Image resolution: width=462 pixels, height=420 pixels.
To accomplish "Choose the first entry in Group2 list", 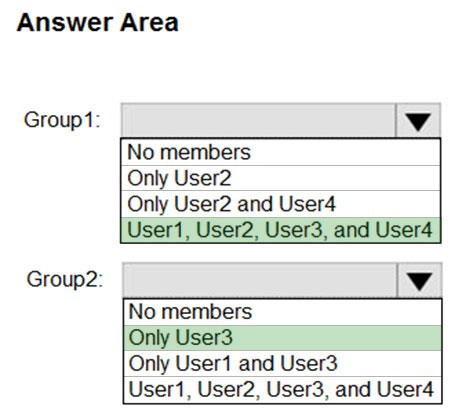I will coord(282,312).
